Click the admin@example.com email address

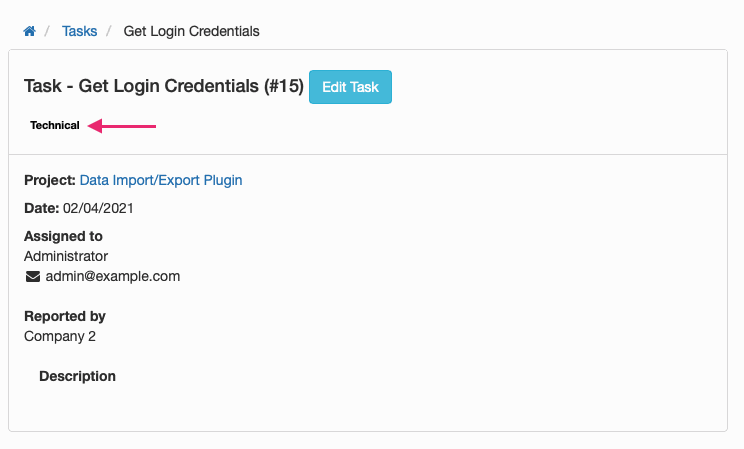click(112, 276)
